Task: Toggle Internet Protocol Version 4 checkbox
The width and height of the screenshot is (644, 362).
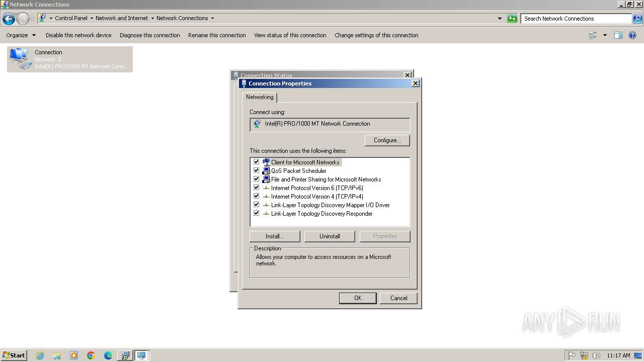Action: tap(256, 196)
